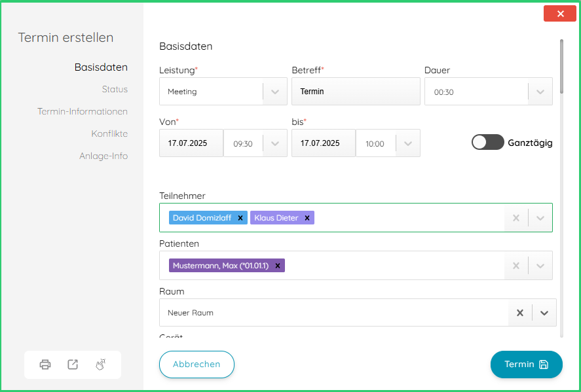Click the vertical scrollbar of the form
581x392 pixels.
click(562, 67)
